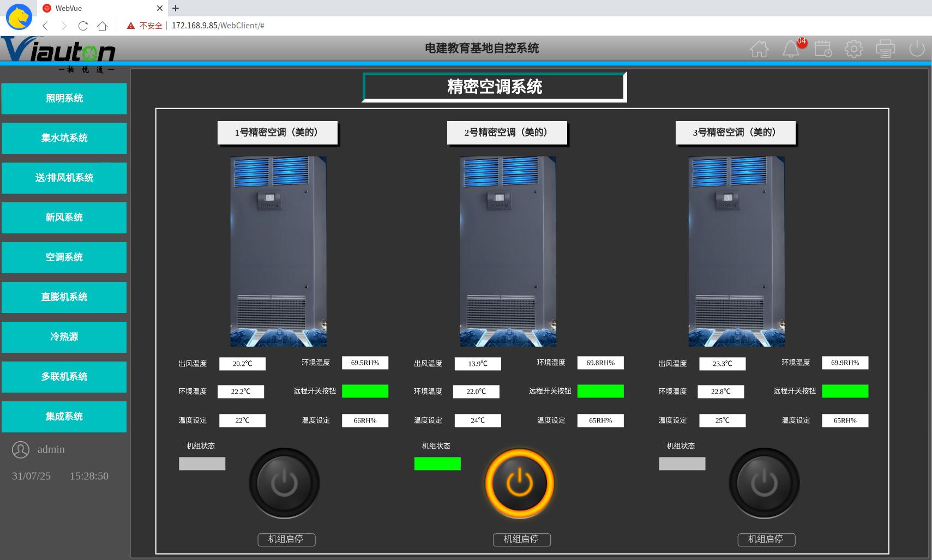Click unit 3 temperature setpoint 25℃ field
The image size is (932, 560).
[x=723, y=420]
